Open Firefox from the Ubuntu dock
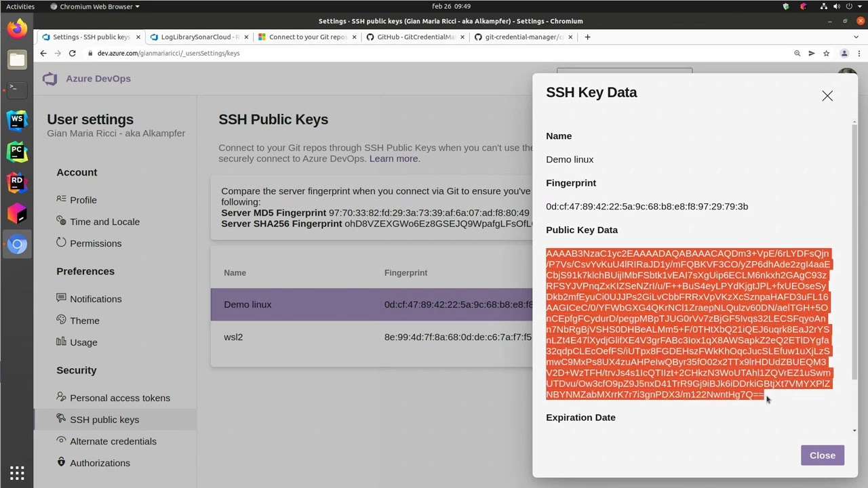The height and width of the screenshot is (488, 868). (x=17, y=28)
